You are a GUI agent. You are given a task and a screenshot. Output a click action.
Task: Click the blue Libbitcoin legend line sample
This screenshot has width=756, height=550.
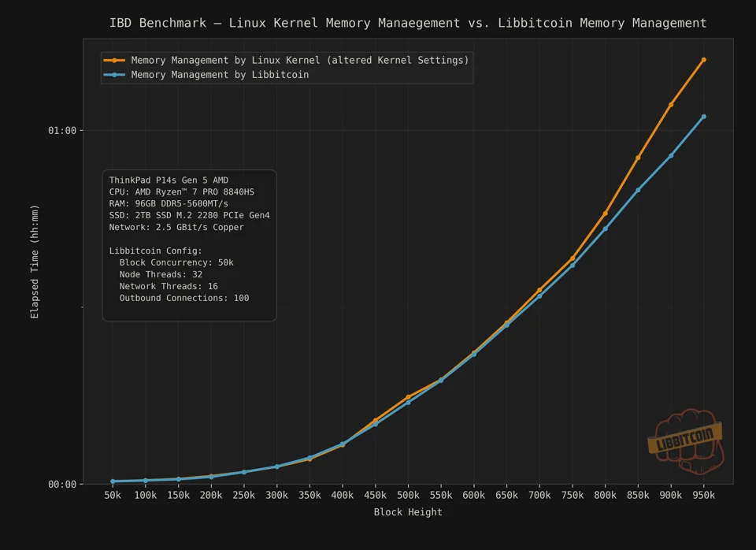(x=114, y=75)
